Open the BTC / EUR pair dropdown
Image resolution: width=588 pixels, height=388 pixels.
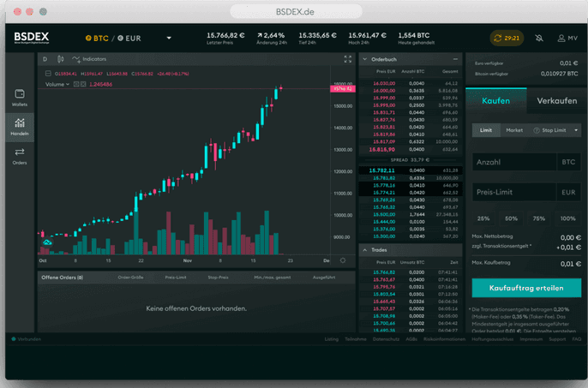169,38
